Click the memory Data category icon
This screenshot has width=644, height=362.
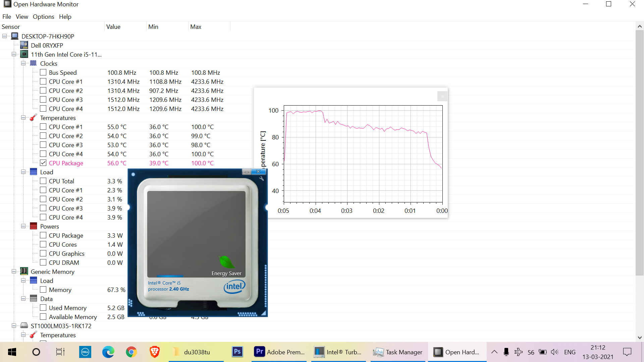click(33, 298)
